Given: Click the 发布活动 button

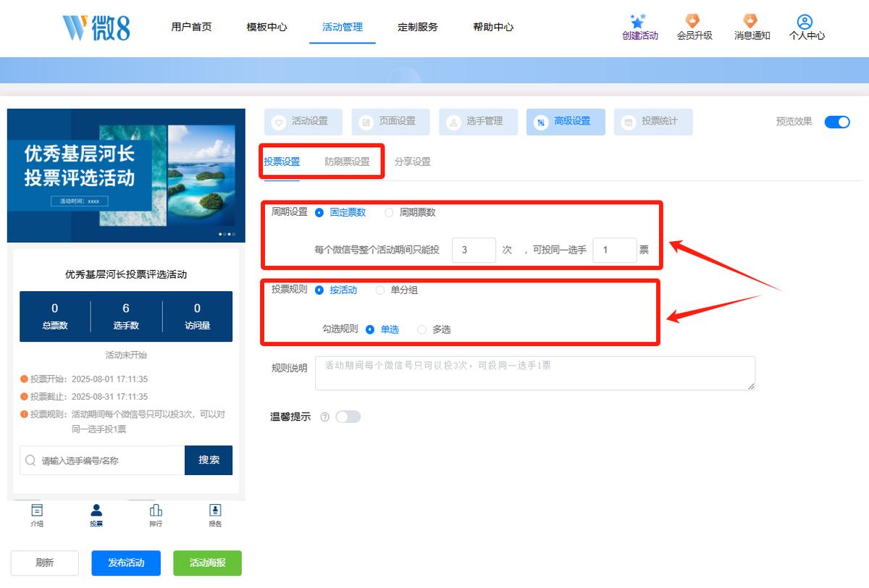Looking at the screenshot, I should coord(126,563).
